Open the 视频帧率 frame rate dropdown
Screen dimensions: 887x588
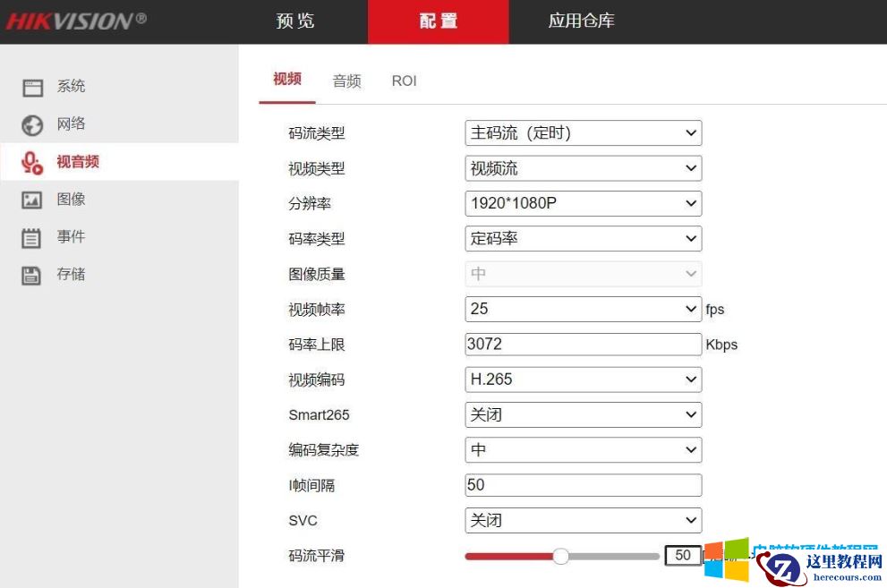tap(583, 309)
